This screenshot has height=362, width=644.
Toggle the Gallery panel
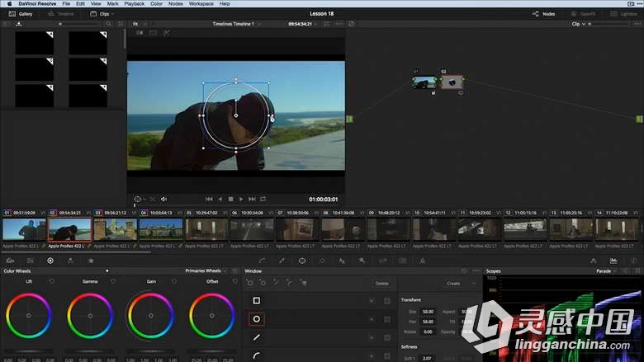tap(21, 14)
